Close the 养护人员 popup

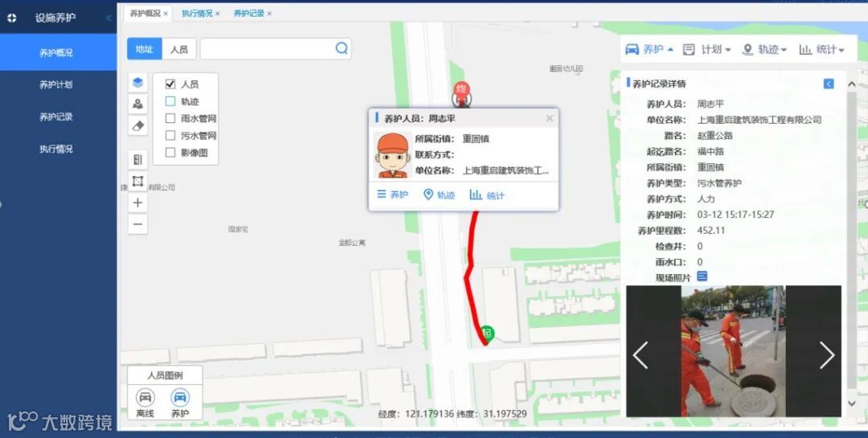(x=549, y=118)
